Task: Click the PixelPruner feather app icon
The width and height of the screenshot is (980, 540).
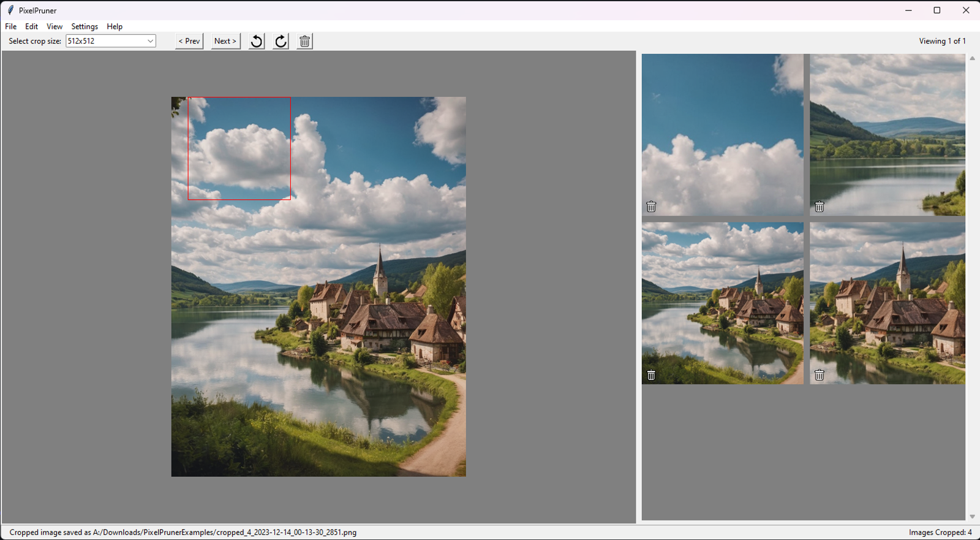Action: [x=10, y=10]
